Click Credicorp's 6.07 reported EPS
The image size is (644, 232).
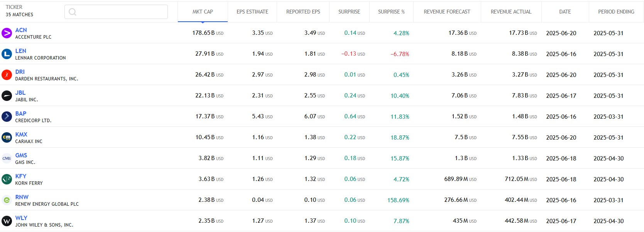click(314, 117)
